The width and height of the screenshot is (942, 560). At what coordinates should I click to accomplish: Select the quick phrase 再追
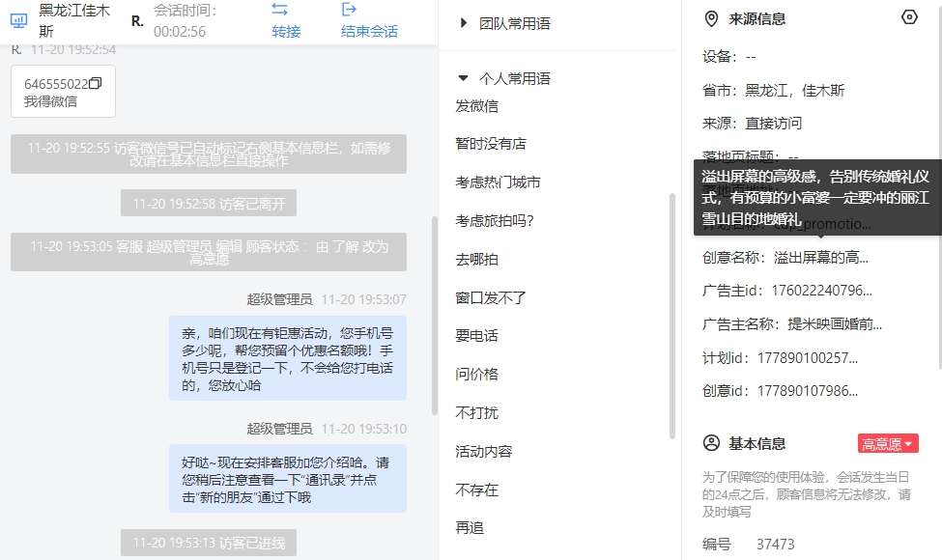click(470, 528)
